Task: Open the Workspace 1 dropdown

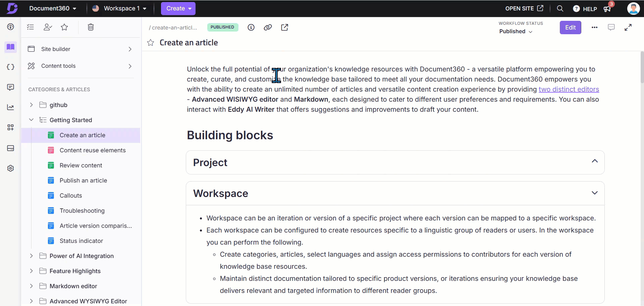Action: tap(119, 8)
